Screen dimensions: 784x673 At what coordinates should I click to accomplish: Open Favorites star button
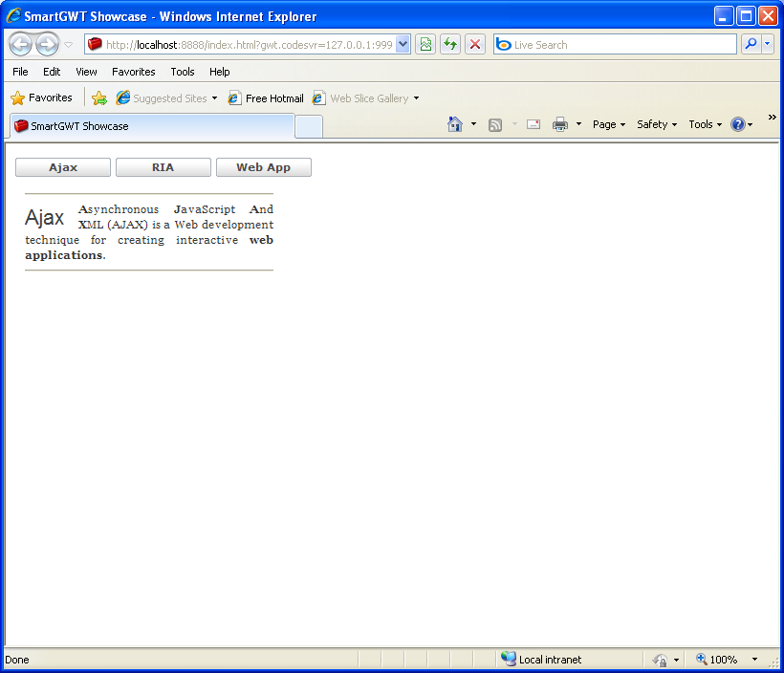click(42, 98)
